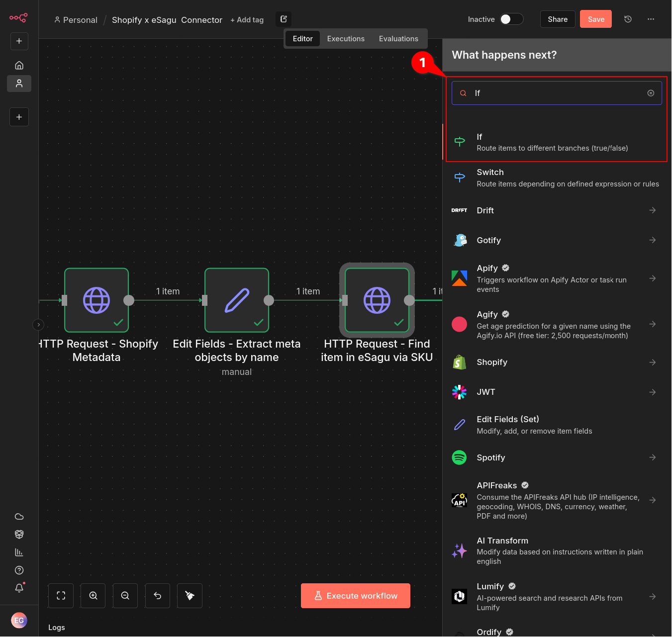Open the notifications bell icon
The width and height of the screenshot is (672, 637).
coord(19,588)
